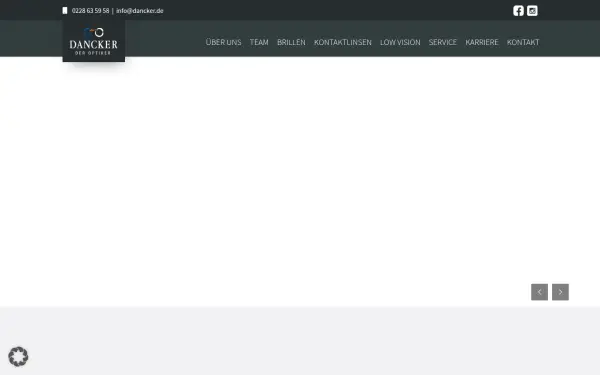600x375 pixels.
Task: Go to Kontakt page
Action: coord(523,42)
